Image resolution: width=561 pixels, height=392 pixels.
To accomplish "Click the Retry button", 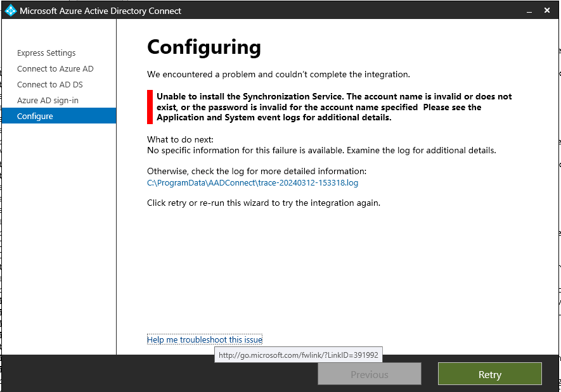I will click(490, 374).
